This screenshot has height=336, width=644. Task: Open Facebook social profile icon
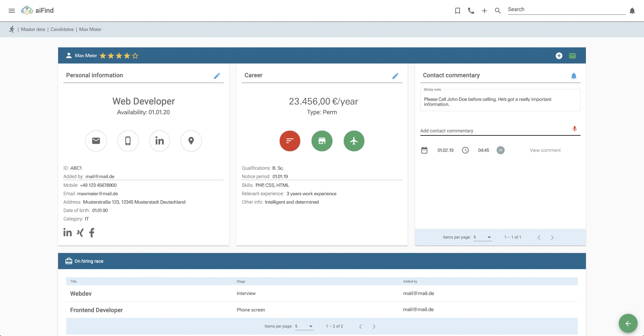(x=92, y=233)
